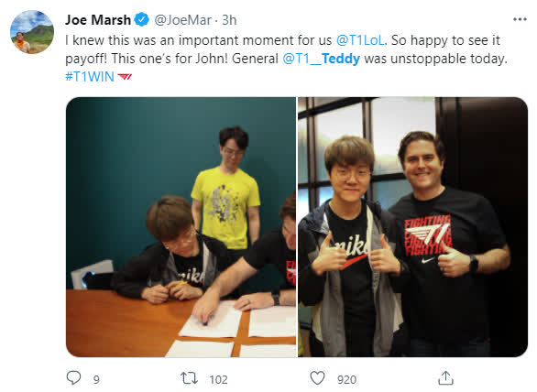Open the @JoeMar handle link

182,20
